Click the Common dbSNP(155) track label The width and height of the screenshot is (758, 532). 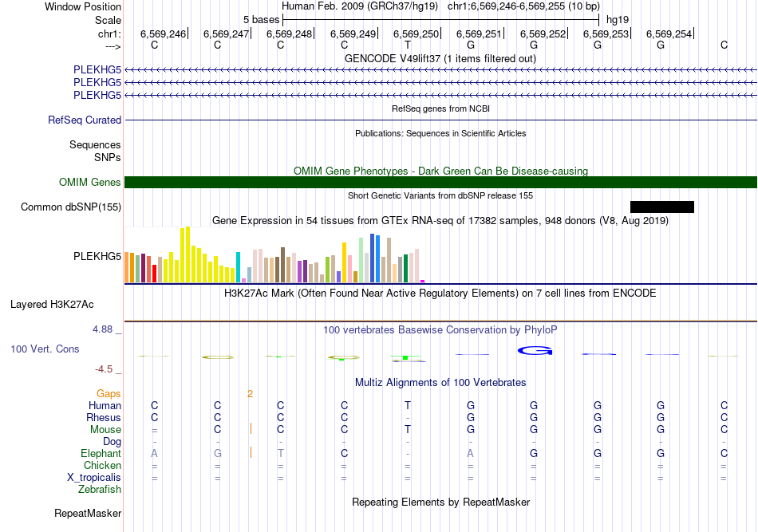click(x=71, y=207)
